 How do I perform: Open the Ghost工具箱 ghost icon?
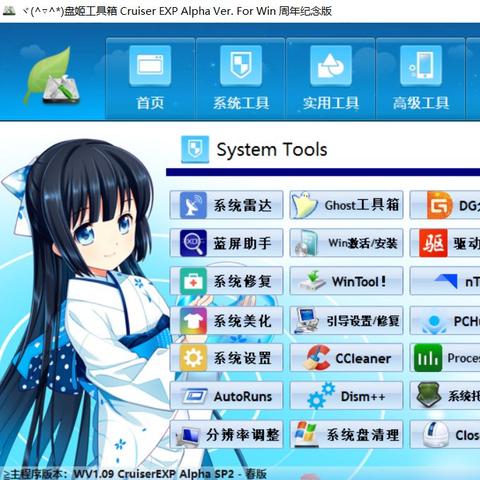304,205
